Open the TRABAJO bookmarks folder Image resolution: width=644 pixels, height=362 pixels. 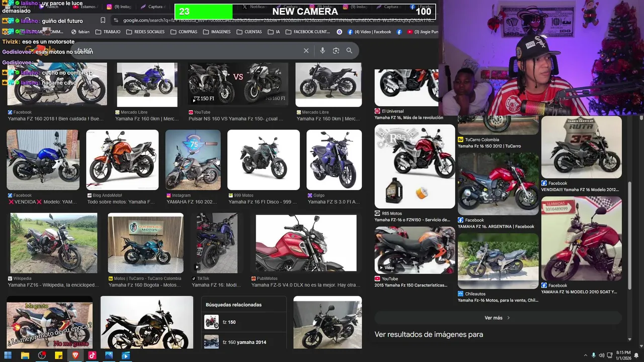107,32
